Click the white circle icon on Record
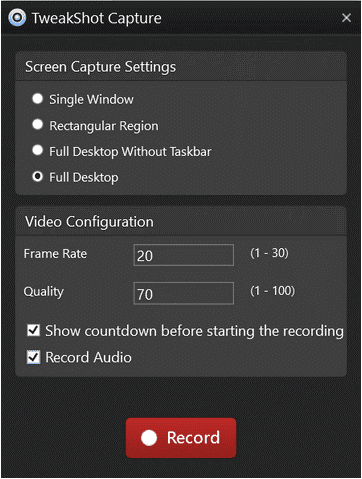Viewport: 362px width, 479px height. tap(149, 438)
